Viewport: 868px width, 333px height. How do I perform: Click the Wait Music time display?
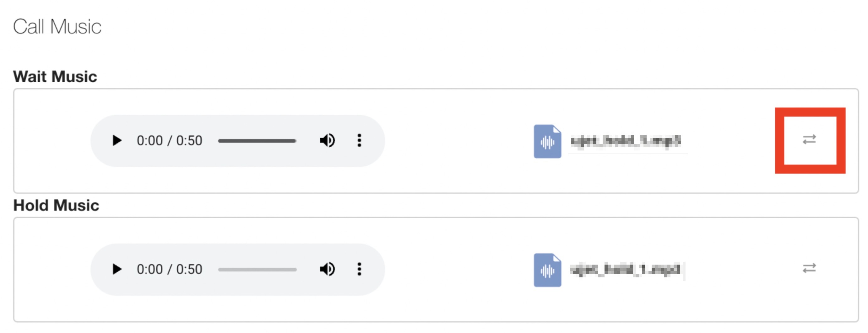coord(169,141)
